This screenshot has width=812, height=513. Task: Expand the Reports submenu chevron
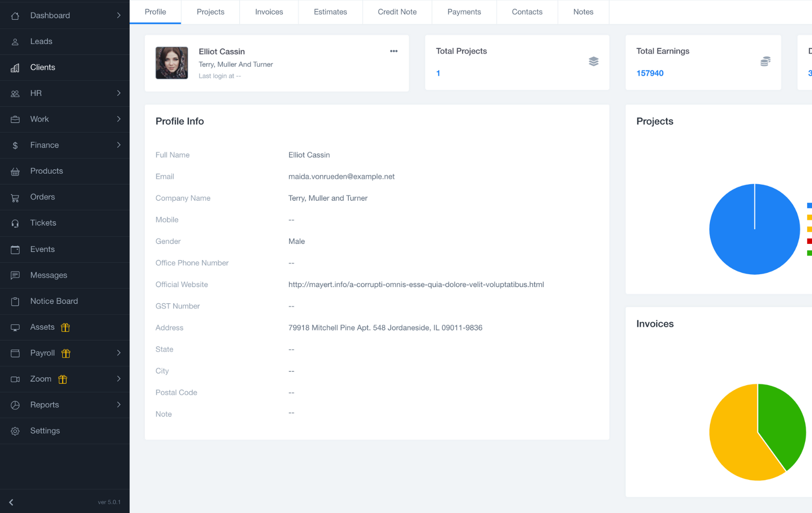(119, 405)
